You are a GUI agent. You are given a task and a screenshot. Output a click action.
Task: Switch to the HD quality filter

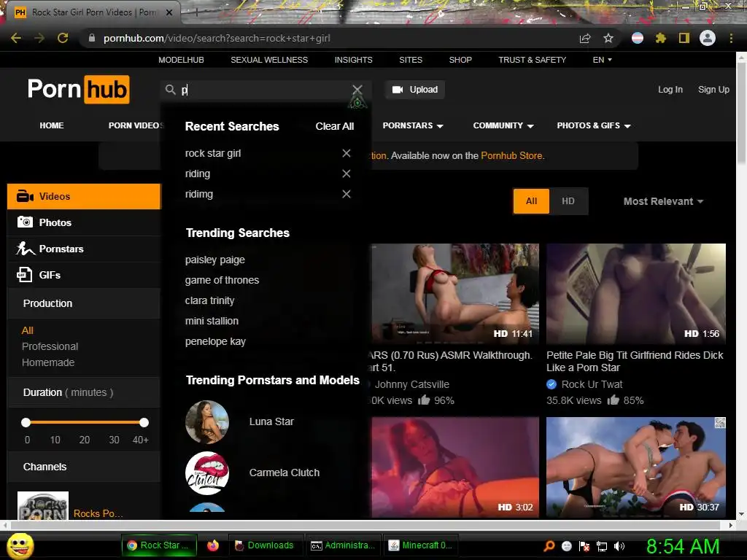coord(568,201)
